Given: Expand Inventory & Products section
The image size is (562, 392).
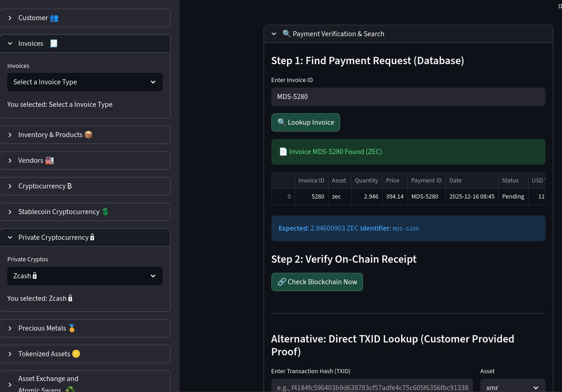Looking at the screenshot, I should (x=85, y=135).
